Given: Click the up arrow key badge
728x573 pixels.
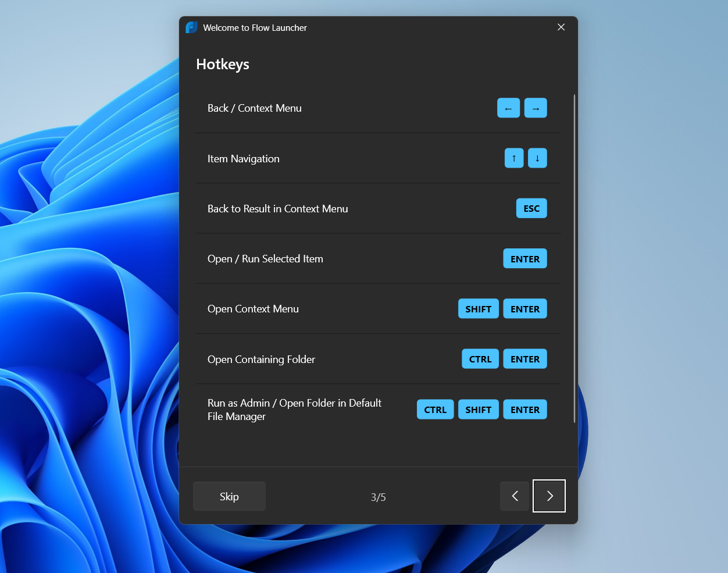Looking at the screenshot, I should pos(514,158).
